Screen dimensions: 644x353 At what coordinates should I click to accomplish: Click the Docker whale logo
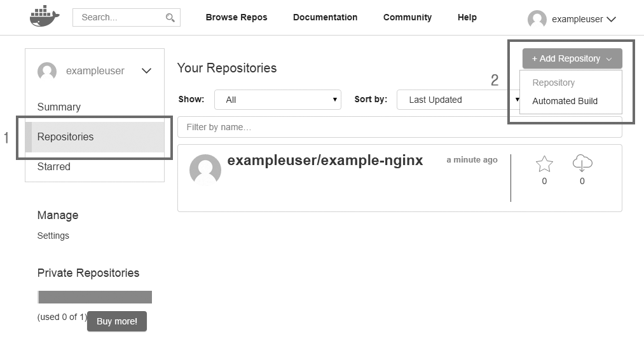[44, 17]
